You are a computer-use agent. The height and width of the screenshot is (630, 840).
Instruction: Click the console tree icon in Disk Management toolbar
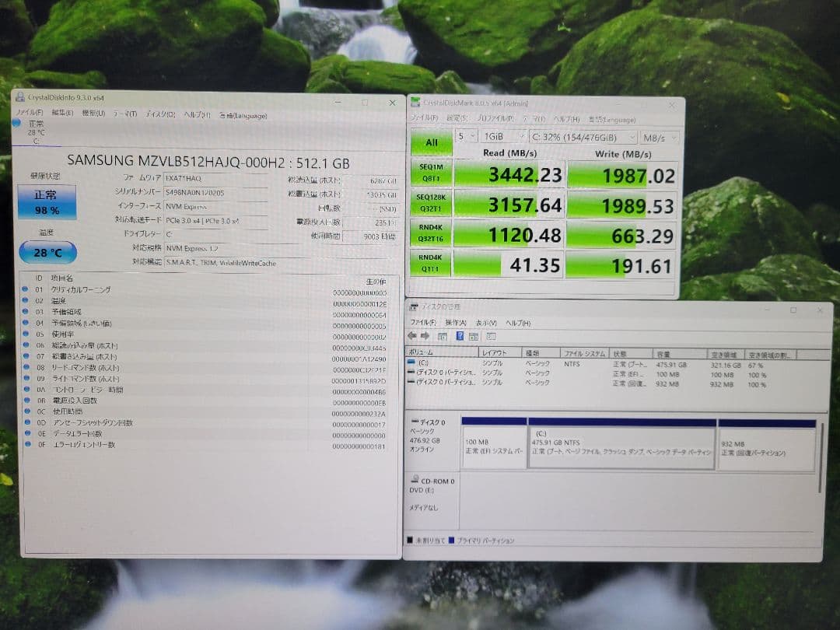444,335
